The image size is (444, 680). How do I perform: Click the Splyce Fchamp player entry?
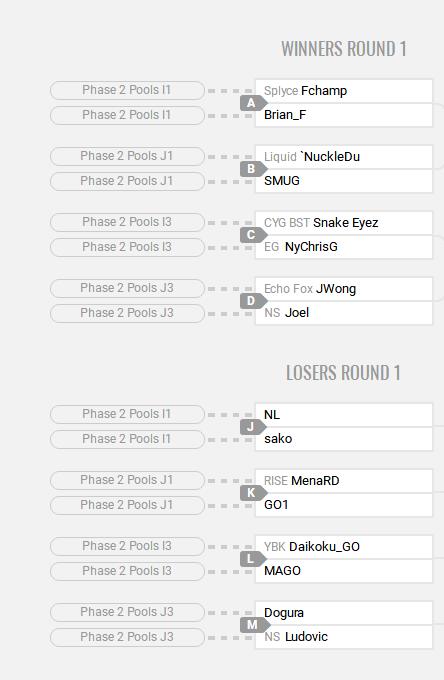[x=344, y=91]
